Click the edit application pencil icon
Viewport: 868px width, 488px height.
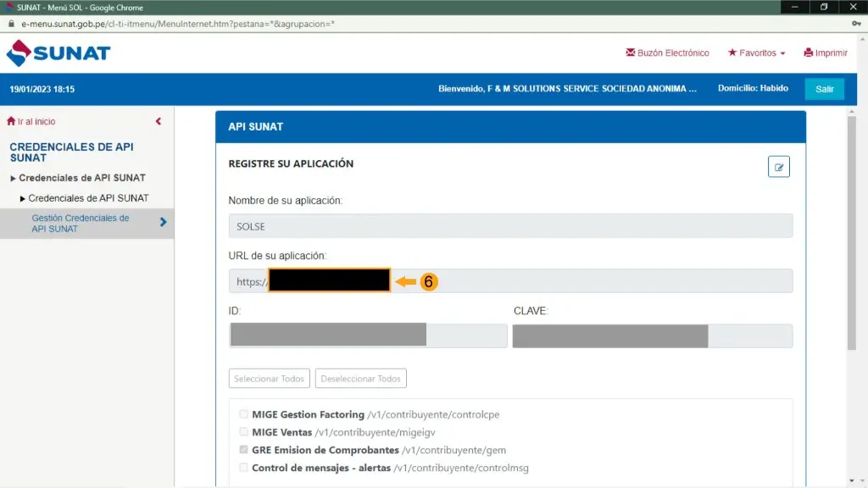[x=778, y=167]
